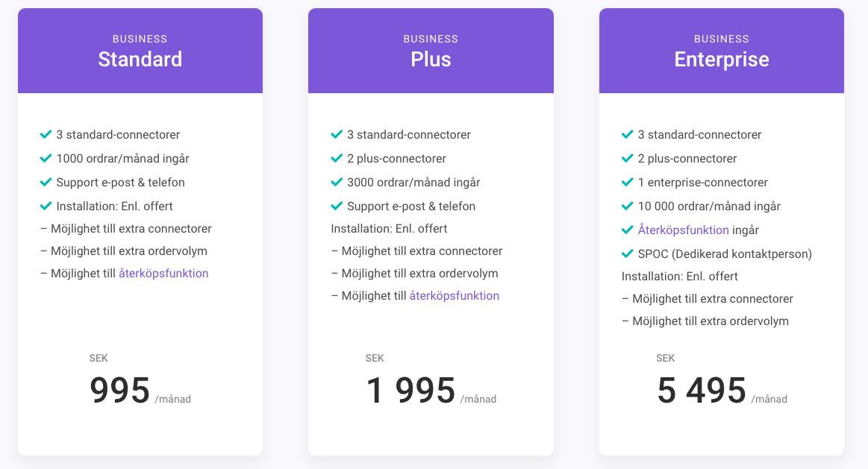
Task: Click Installation: Enl. offert text in Plus plan
Action: click(389, 229)
